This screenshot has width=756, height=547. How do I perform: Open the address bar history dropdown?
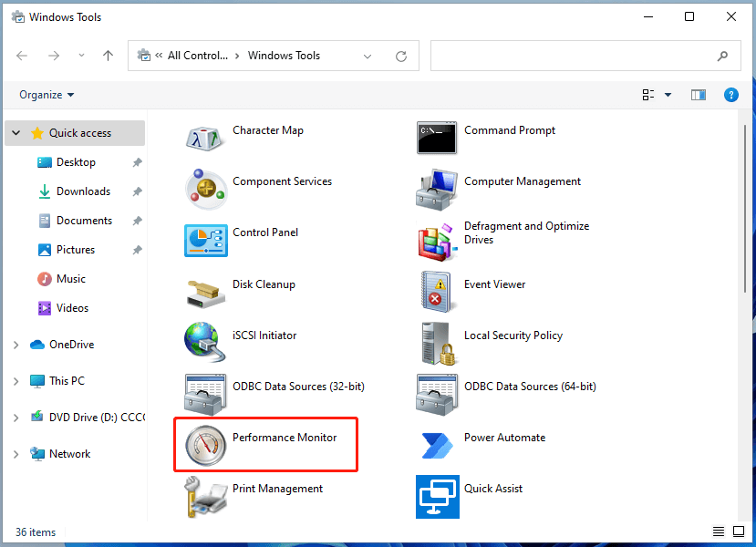click(x=368, y=56)
